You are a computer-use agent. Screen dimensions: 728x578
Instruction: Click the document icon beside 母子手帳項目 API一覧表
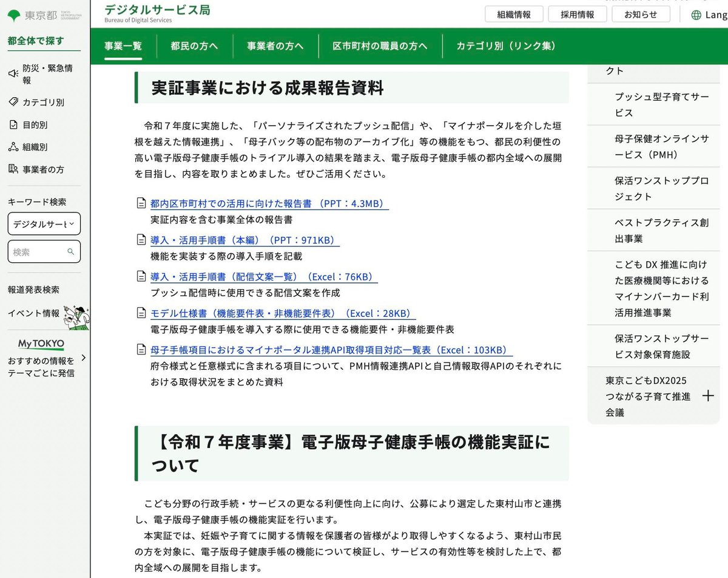[141, 350]
